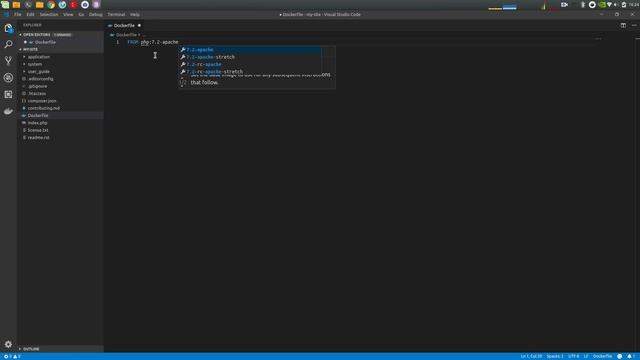
Task: Open the Edit menu
Action: tap(30, 14)
